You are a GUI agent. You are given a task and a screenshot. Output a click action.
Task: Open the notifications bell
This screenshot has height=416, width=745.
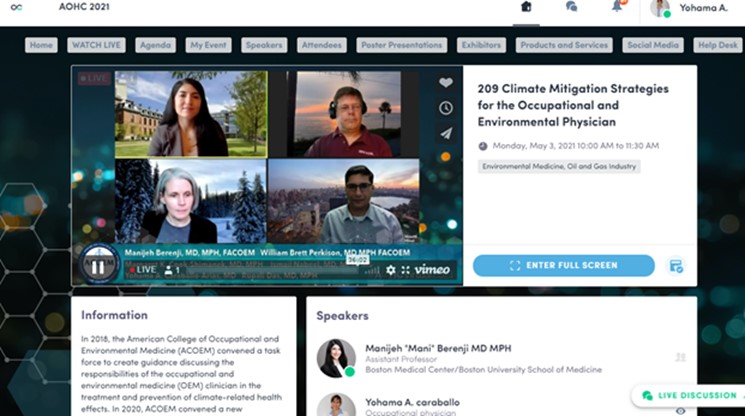tap(617, 6)
